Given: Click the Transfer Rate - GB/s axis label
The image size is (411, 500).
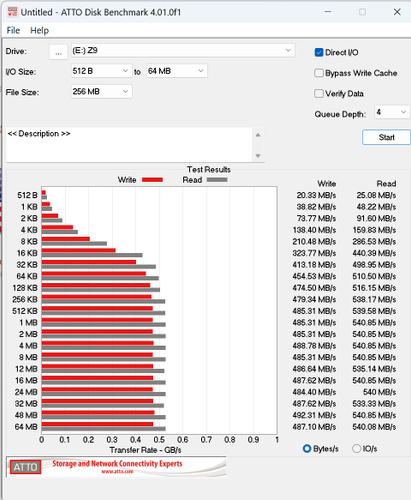Looking at the screenshot, I should (145, 450).
